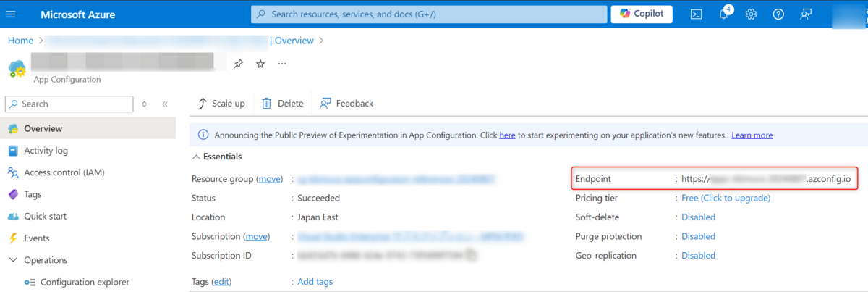Open the blurred subscription name link
Viewport: 868px width, 292px height.
coord(411,236)
